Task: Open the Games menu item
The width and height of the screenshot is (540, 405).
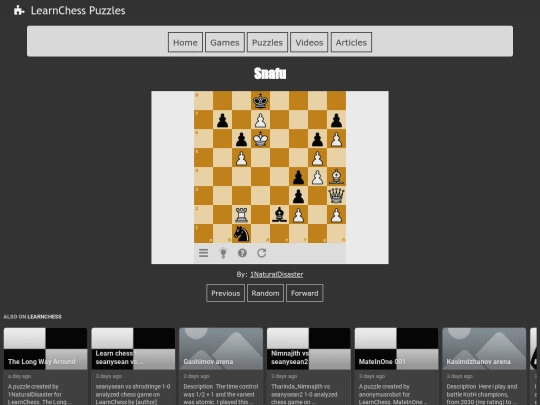Action: click(225, 42)
